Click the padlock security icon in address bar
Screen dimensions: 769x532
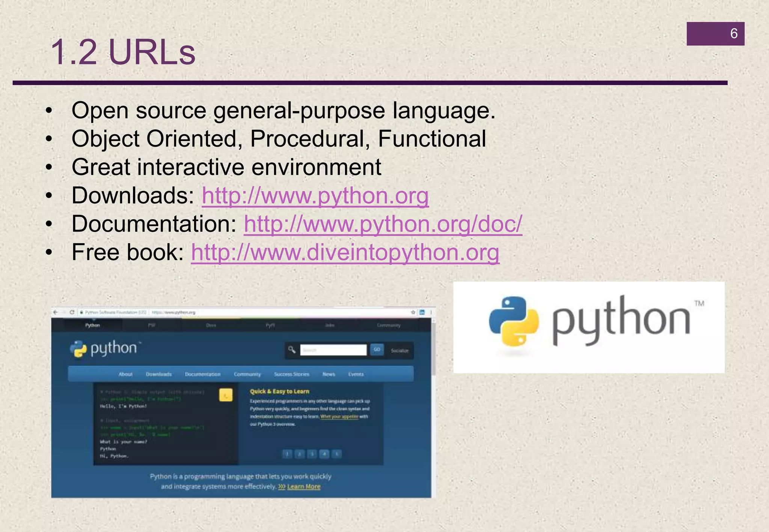[x=81, y=312]
